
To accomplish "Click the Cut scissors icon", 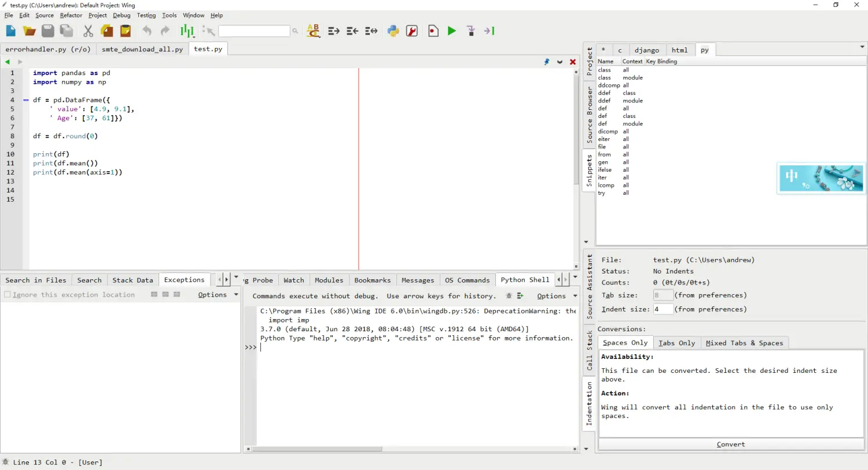I will 88,31.
